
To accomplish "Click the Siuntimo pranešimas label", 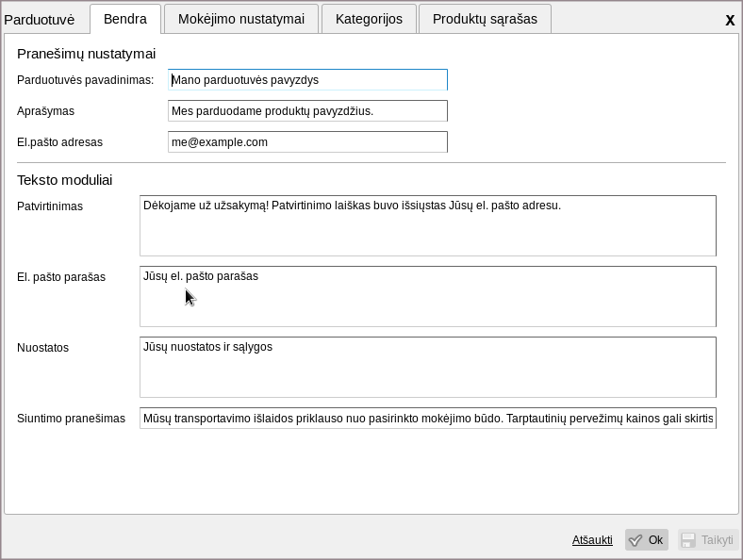I will pyautogui.click(x=71, y=419).
